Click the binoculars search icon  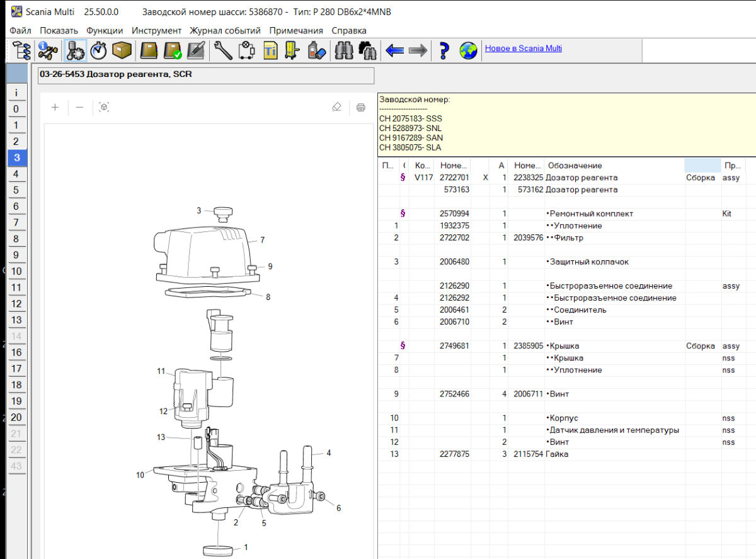pos(344,50)
